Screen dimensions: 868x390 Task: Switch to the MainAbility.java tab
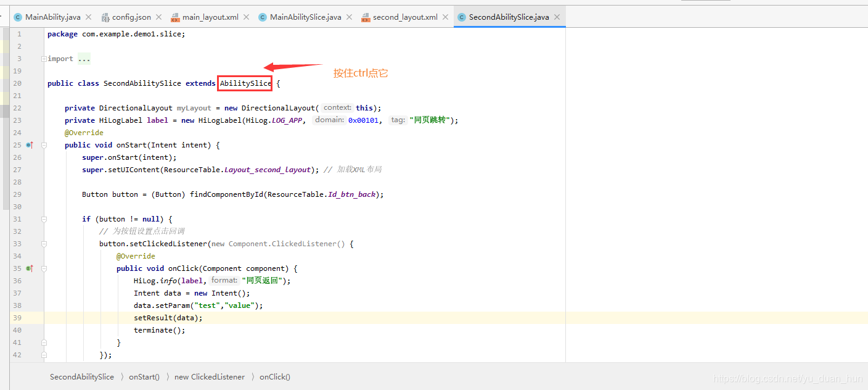(52, 17)
